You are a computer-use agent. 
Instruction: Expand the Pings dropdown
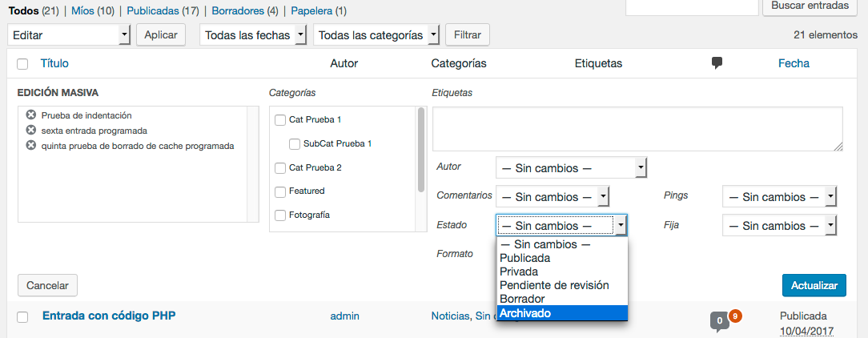pos(778,197)
